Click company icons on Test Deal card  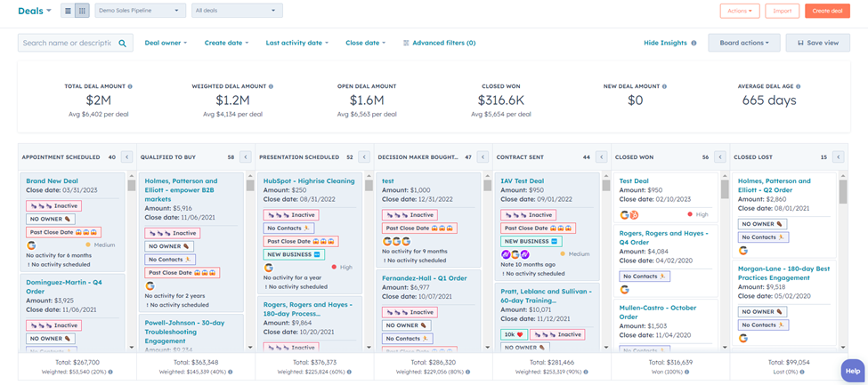[629, 214]
